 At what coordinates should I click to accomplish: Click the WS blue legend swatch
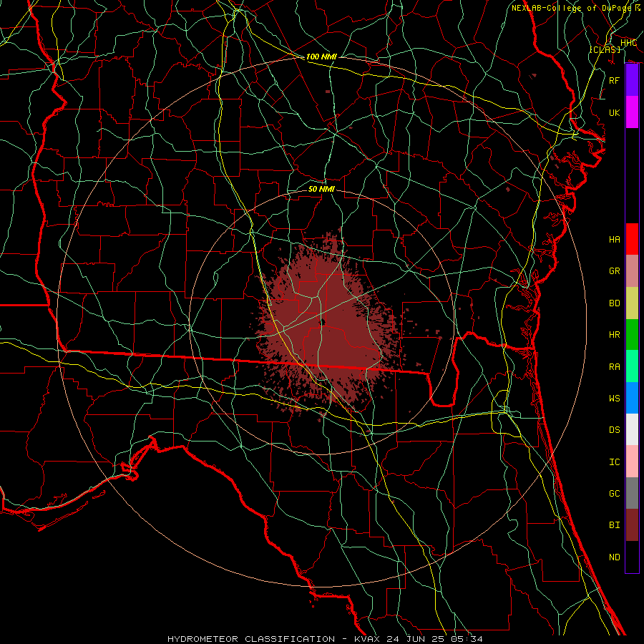pyautogui.click(x=632, y=398)
